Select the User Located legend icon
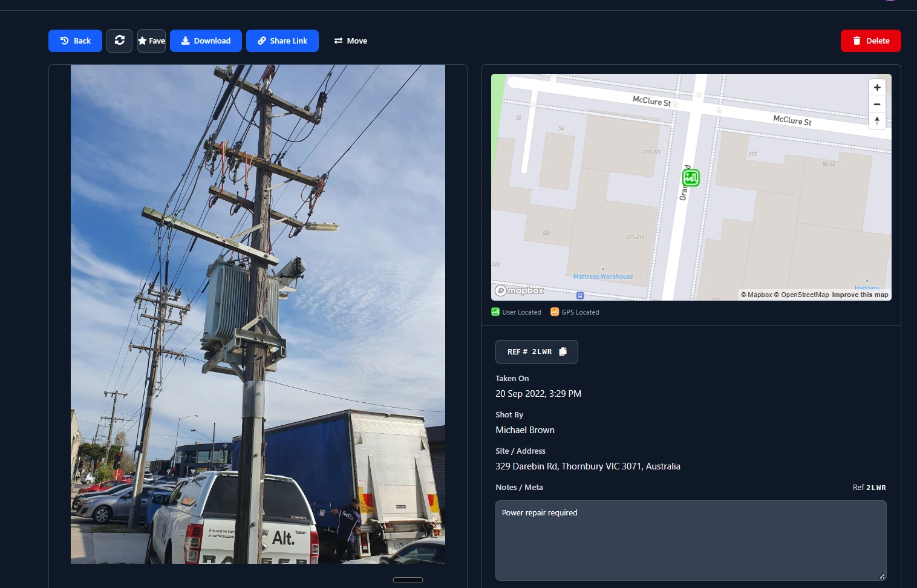The image size is (917, 588). [x=495, y=312]
